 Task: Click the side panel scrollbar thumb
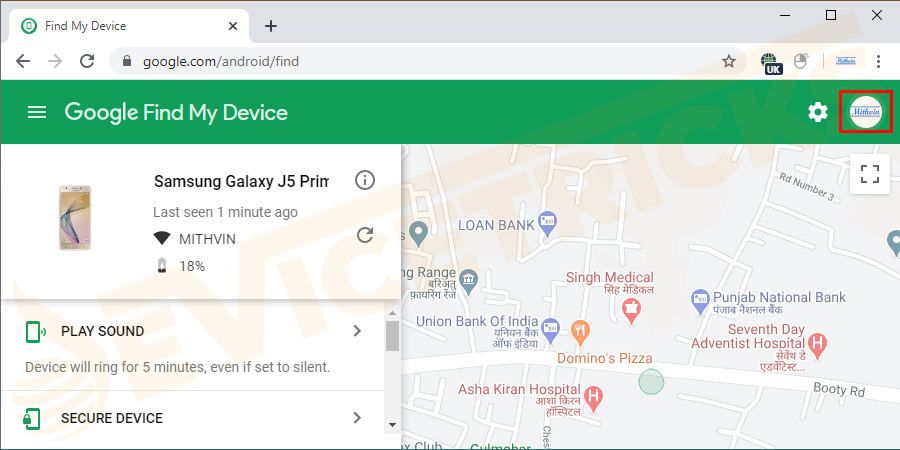[x=393, y=336]
